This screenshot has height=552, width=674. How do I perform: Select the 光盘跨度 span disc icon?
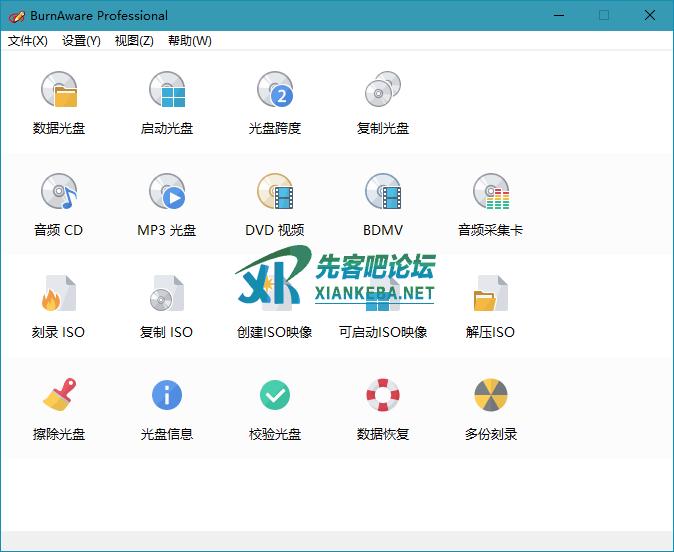coord(275,92)
